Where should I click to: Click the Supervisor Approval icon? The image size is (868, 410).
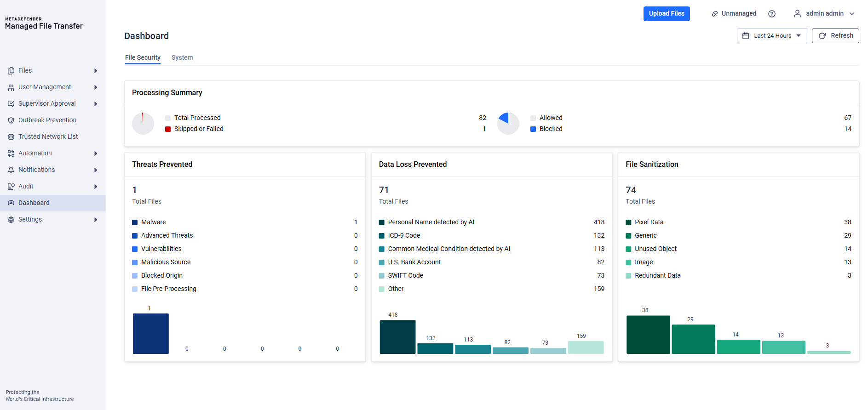click(x=11, y=104)
